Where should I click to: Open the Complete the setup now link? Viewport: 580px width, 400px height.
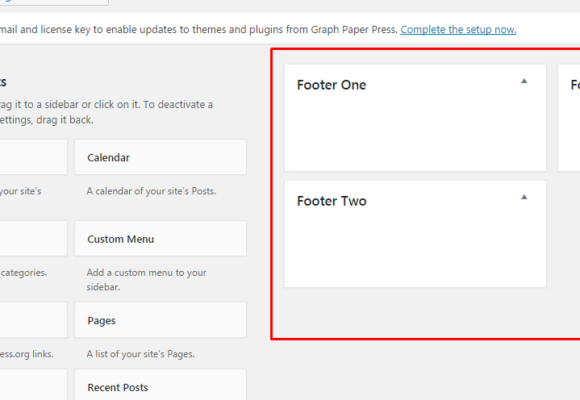tap(458, 30)
